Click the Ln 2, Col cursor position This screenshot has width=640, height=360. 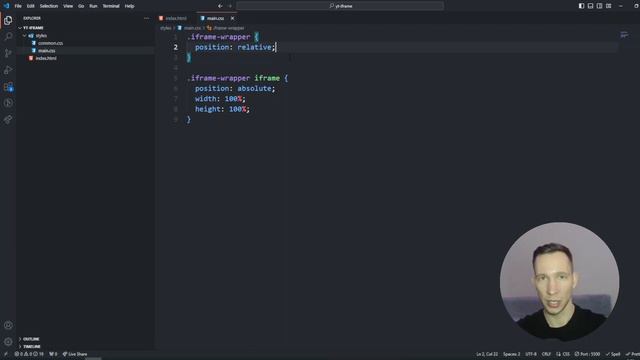pyautogui.click(x=487, y=354)
